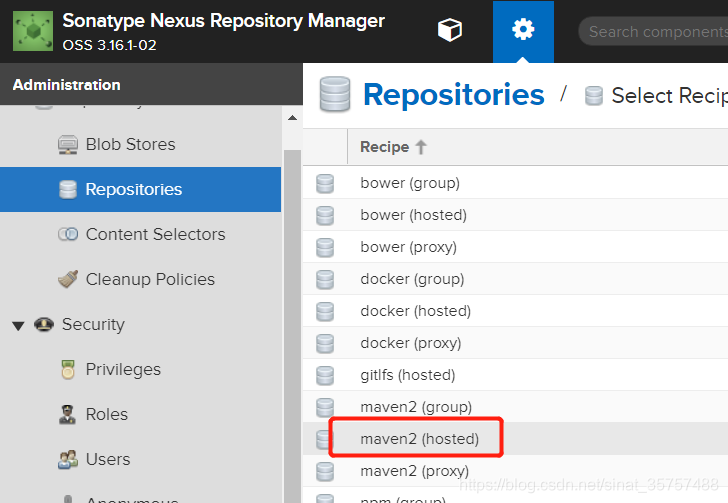Select bower (group) recipe
Screen dimensions: 728x503
(x=410, y=183)
